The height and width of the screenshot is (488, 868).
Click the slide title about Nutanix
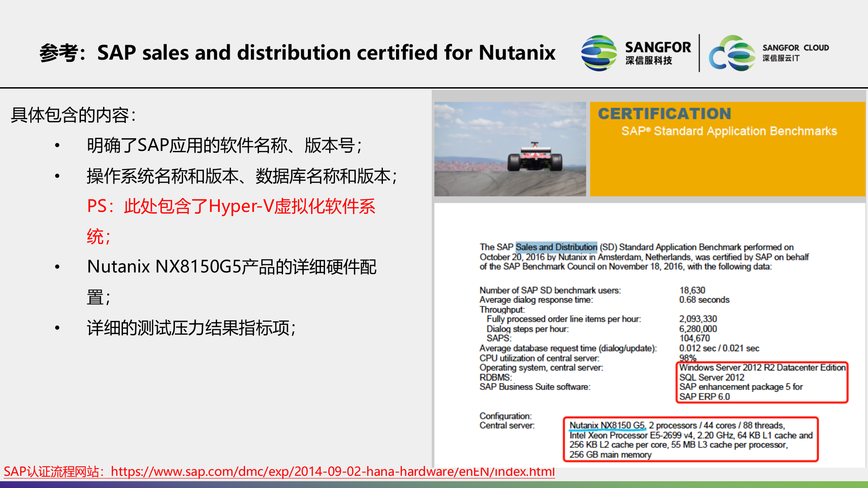pyautogui.click(x=297, y=53)
